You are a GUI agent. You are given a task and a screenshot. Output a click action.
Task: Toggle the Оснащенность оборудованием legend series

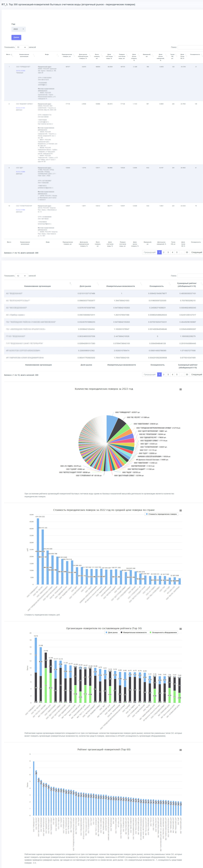[163, 632]
